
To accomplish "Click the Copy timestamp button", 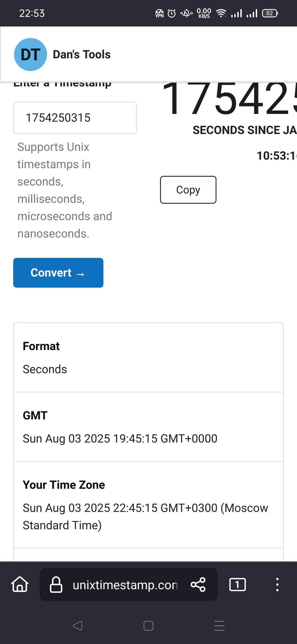I will point(188,190).
